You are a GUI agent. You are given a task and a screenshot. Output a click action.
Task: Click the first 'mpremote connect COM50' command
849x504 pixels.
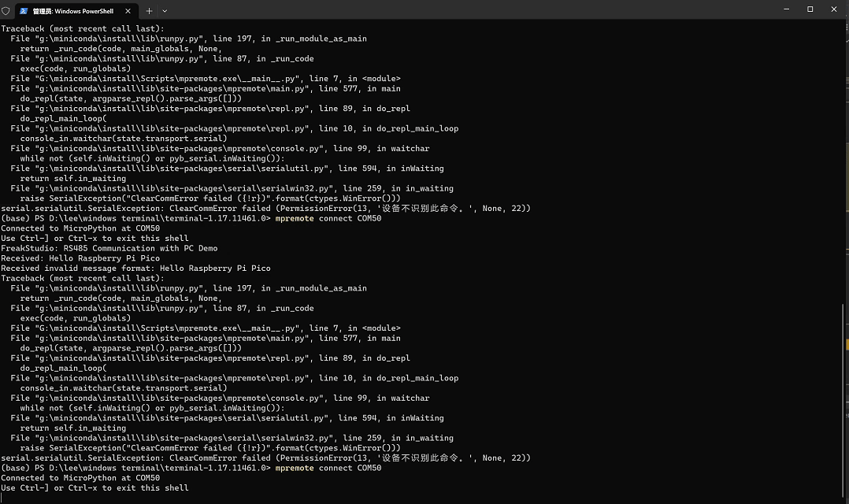click(328, 218)
